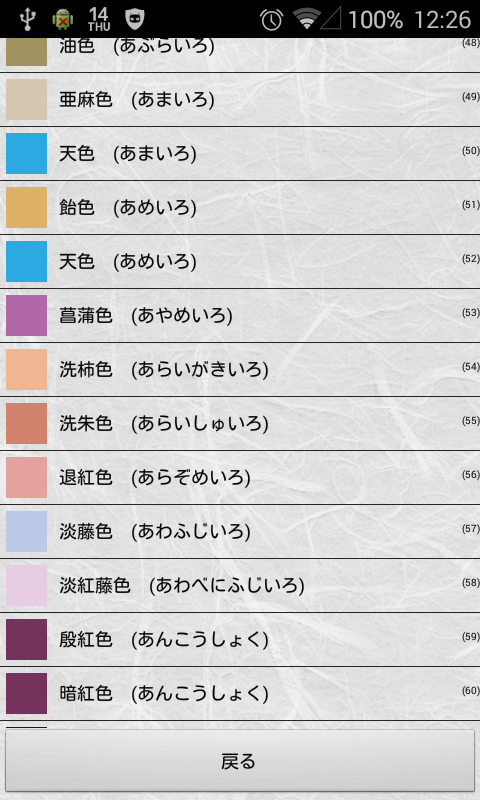Open 天色 (あまいろ) entry number 50
The image size is (480, 800).
click(x=240, y=154)
